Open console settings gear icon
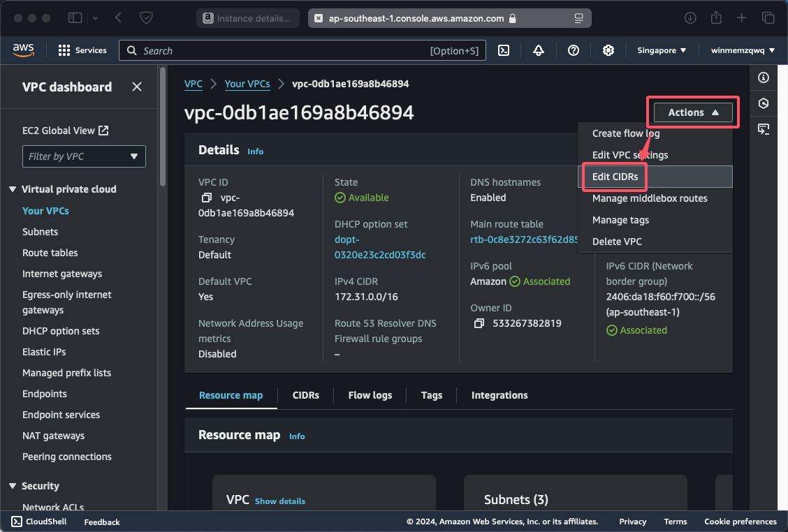Screen dimensions: 788x532 608,50
